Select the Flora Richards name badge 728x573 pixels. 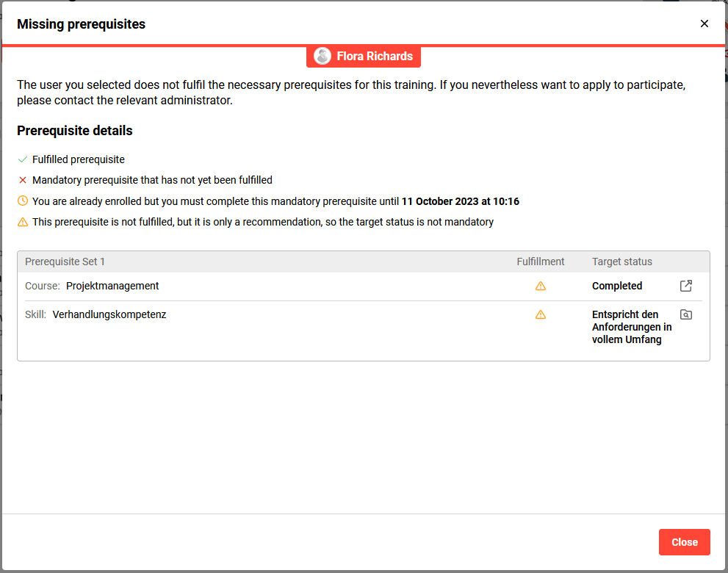[374, 56]
